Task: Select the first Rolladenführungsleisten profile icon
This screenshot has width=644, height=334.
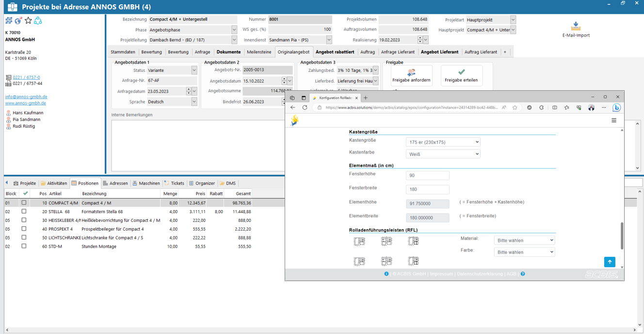Action: [359, 240]
